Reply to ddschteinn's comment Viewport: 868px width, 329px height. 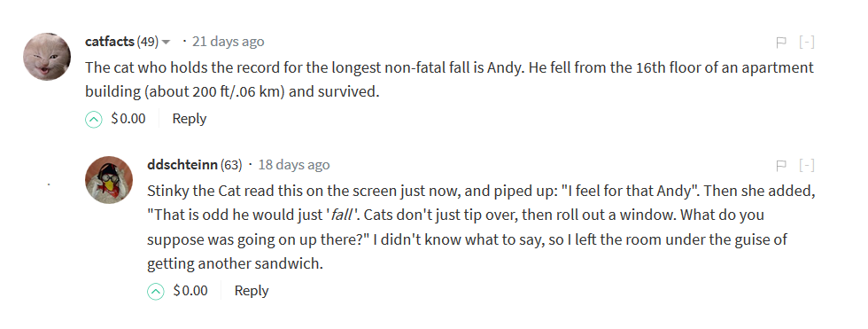click(252, 291)
